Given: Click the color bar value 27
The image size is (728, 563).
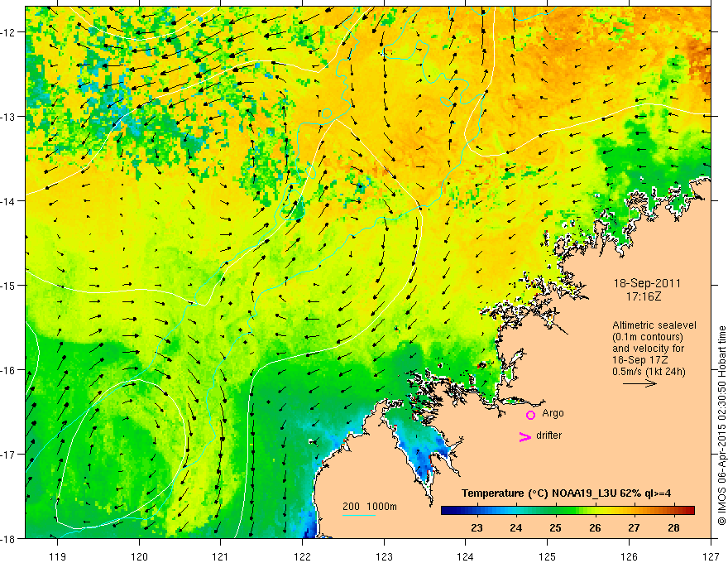Looking at the screenshot, I should (x=634, y=527).
